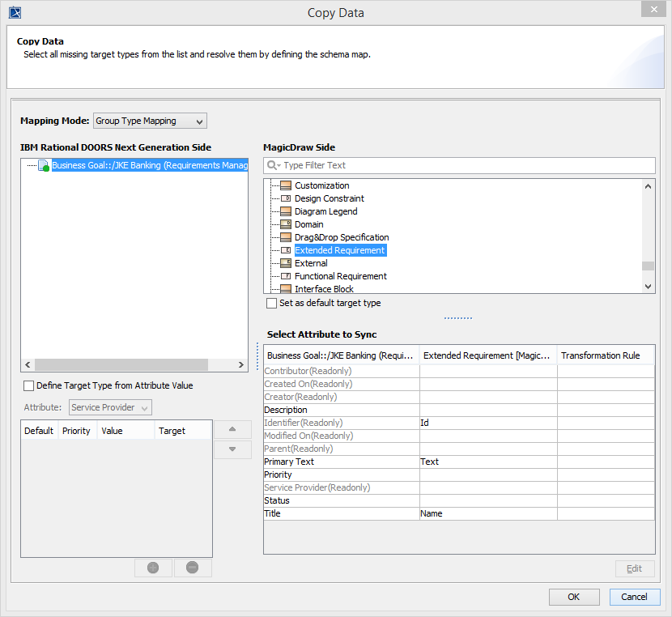672x617 pixels.
Task: Select the Diagram Legend icon
Action: (x=286, y=211)
